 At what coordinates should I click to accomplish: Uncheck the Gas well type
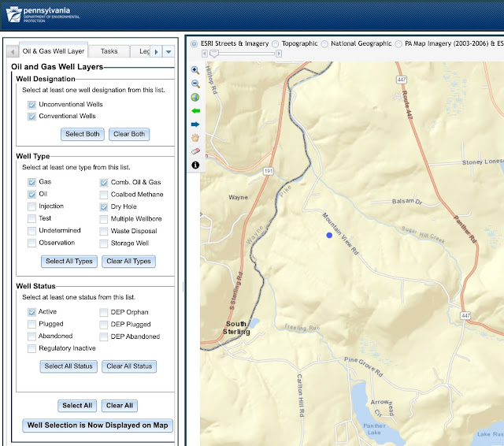coord(31,182)
